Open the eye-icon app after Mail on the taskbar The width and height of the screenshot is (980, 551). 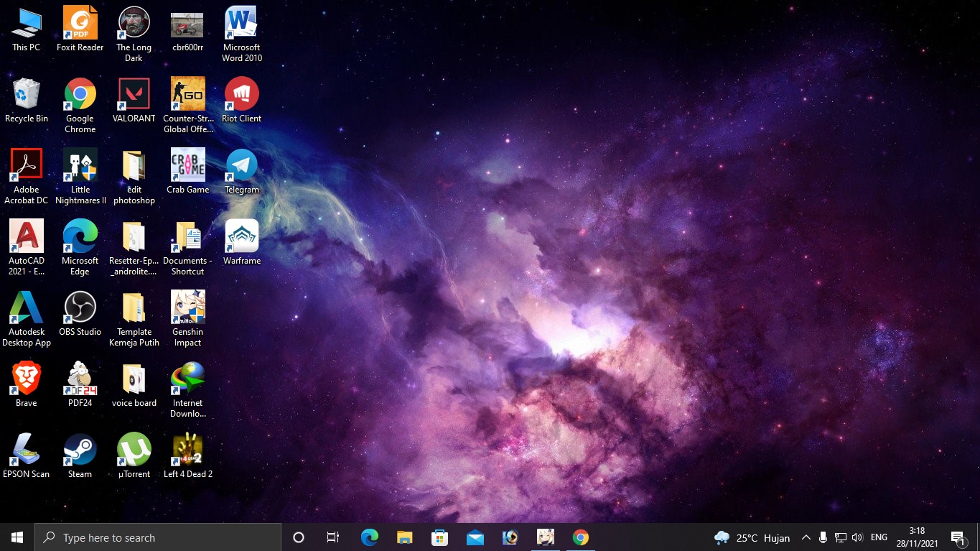pyautogui.click(x=510, y=537)
